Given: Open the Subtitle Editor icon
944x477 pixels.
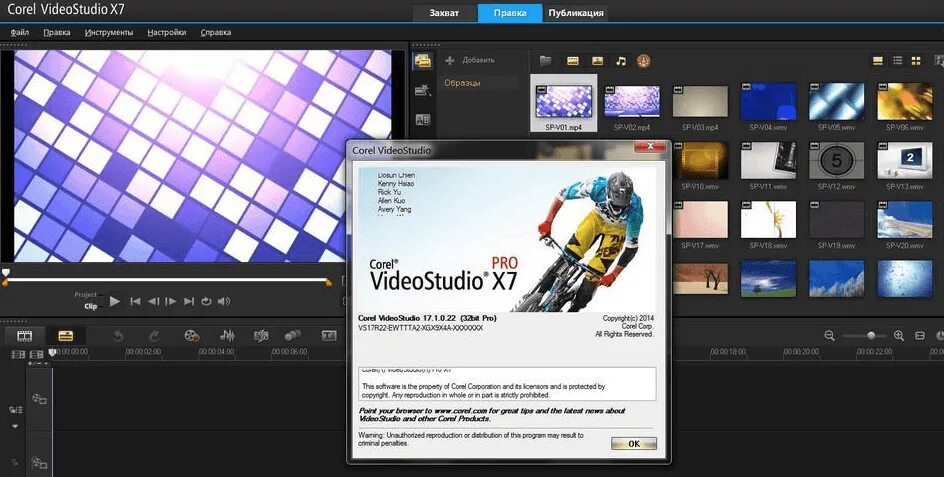Looking at the screenshot, I should tap(329, 335).
